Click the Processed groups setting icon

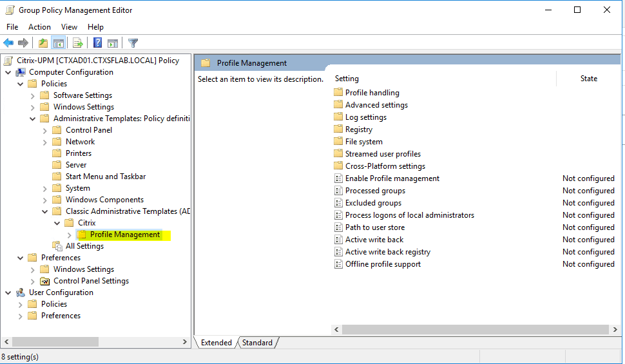coord(338,191)
